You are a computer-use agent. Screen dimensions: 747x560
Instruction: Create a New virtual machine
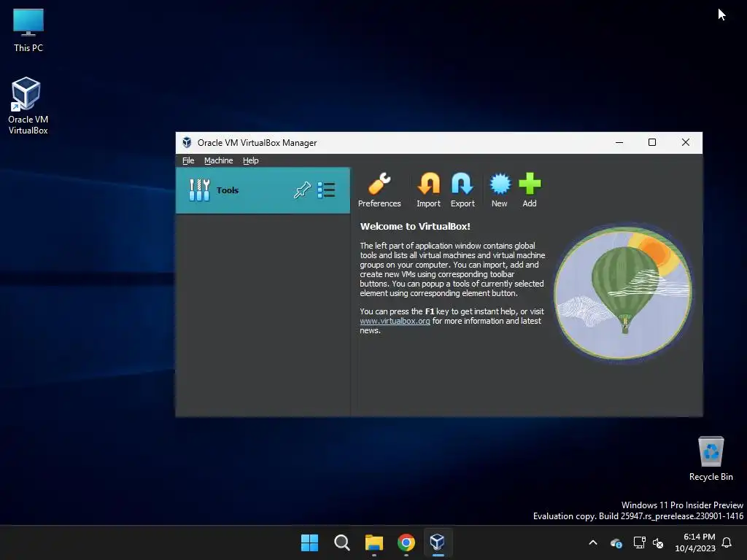[x=499, y=190]
